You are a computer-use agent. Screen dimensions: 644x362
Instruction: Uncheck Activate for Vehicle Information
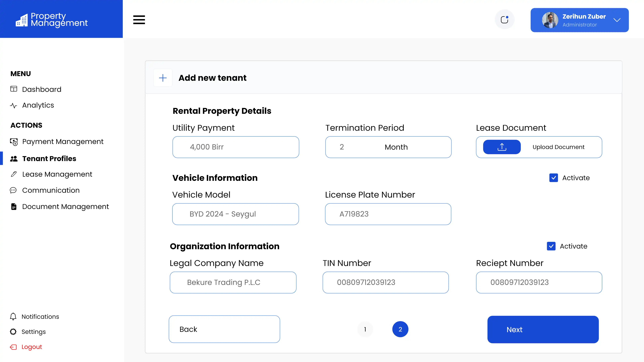pyautogui.click(x=553, y=178)
